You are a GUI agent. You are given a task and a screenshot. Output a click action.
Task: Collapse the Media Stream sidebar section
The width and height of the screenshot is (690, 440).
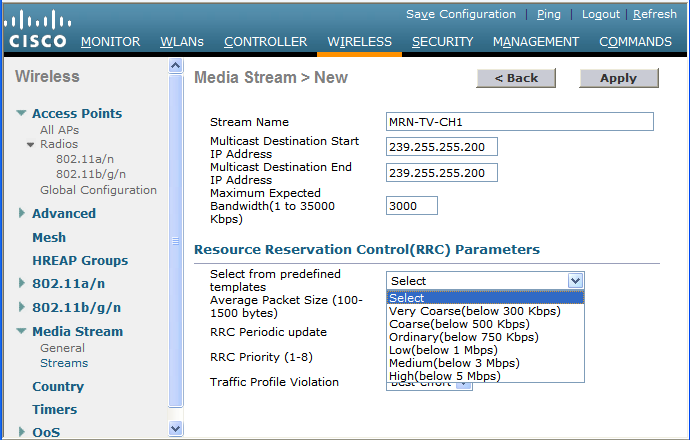pos(21,332)
